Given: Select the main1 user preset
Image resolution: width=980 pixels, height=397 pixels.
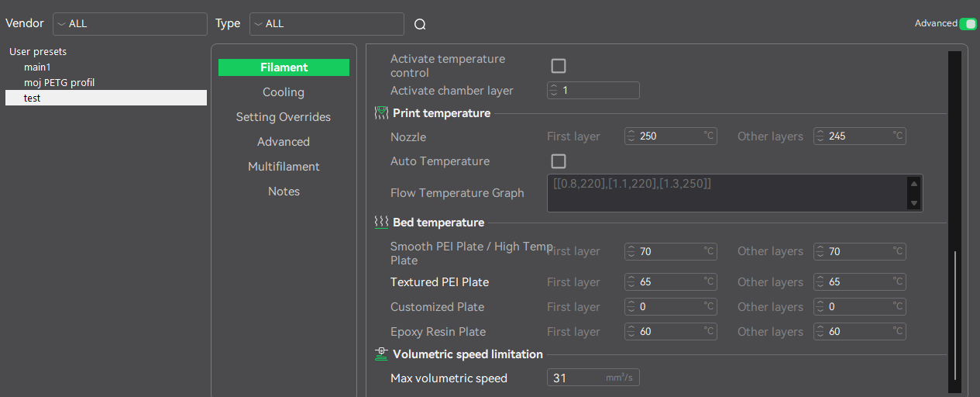Looking at the screenshot, I should (37, 67).
